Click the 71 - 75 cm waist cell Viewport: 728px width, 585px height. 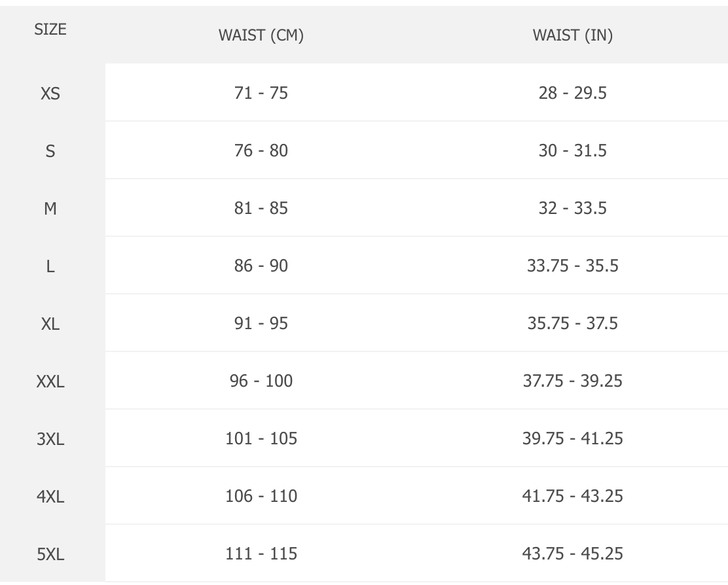pos(261,93)
